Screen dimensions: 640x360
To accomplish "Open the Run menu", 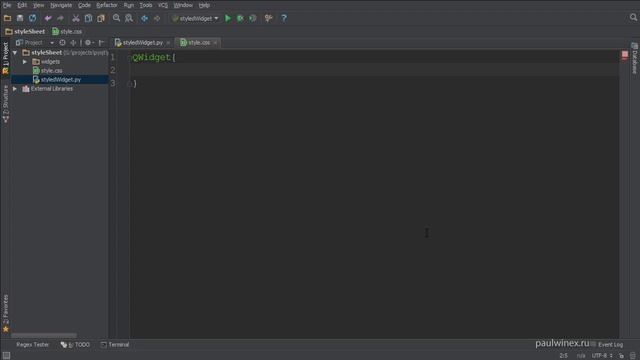I will coord(129,5).
